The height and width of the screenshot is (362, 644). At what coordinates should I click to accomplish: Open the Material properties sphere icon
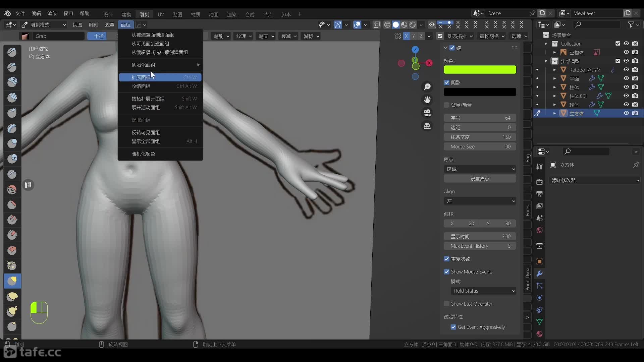[x=539, y=334]
